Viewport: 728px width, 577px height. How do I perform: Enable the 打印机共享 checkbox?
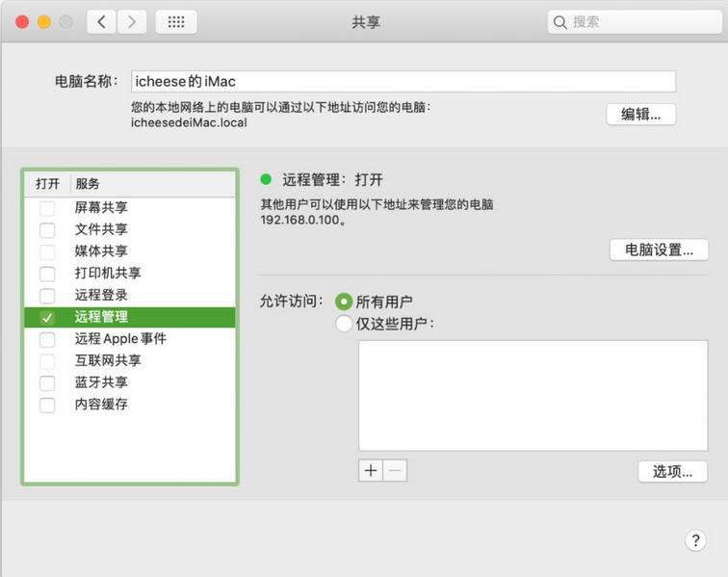click(47, 274)
